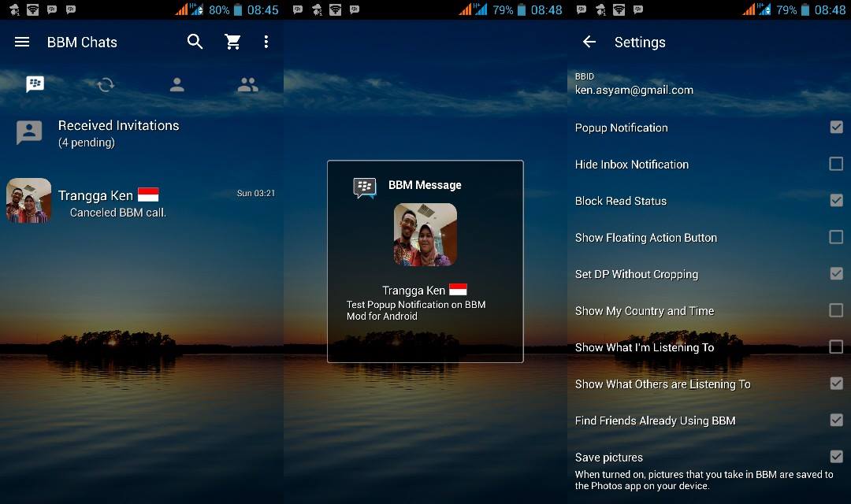The image size is (851, 504).
Task: Open the Received Invitations icon
Action: [29, 132]
